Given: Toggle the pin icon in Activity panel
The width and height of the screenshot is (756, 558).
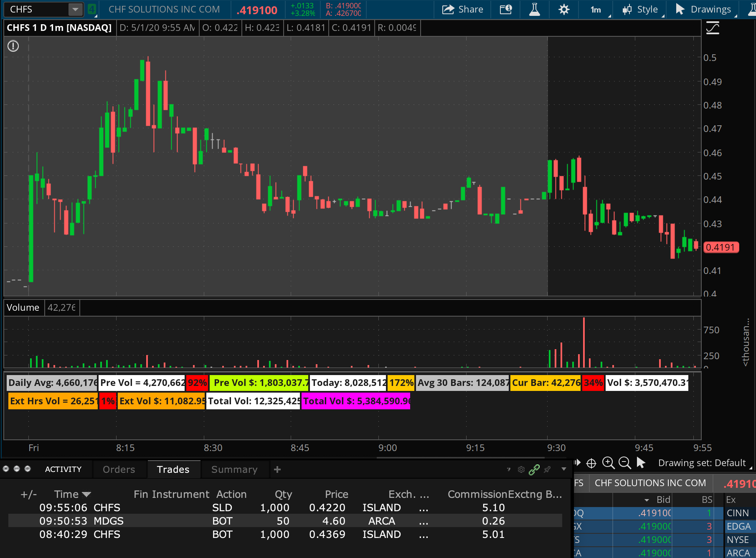Looking at the screenshot, I should point(547,469).
